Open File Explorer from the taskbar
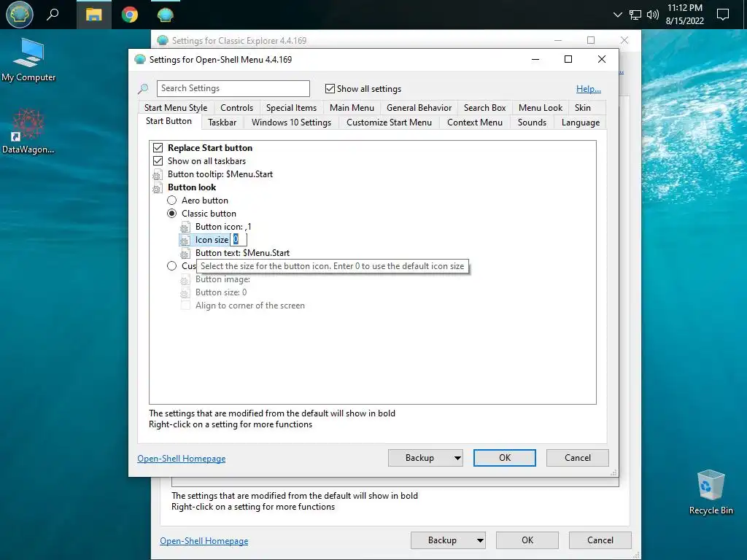 pyautogui.click(x=94, y=15)
